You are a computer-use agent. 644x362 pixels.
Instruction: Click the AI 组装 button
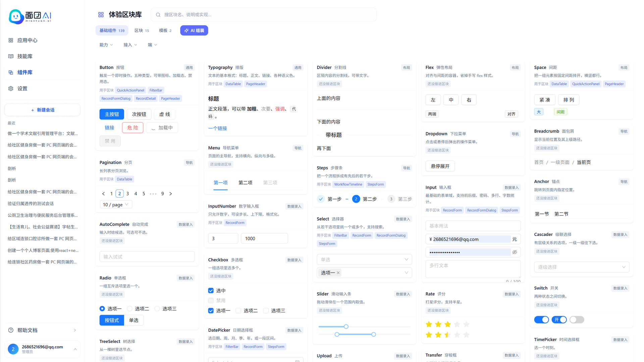tap(194, 31)
